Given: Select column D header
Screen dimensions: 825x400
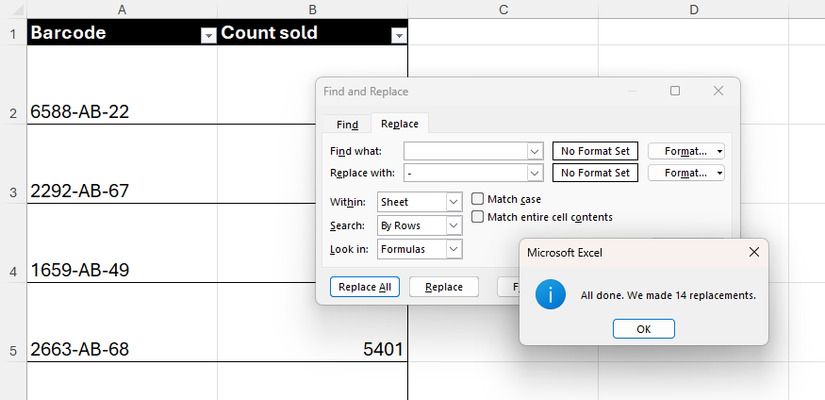Looking at the screenshot, I should [693, 9].
